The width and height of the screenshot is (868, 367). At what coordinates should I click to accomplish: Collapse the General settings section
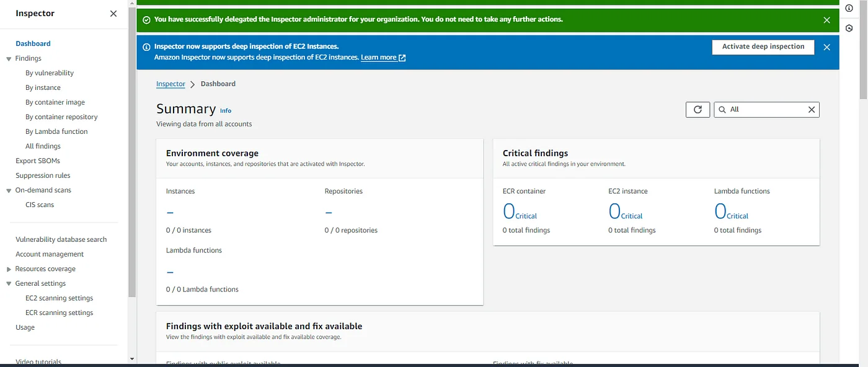coord(9,284)
